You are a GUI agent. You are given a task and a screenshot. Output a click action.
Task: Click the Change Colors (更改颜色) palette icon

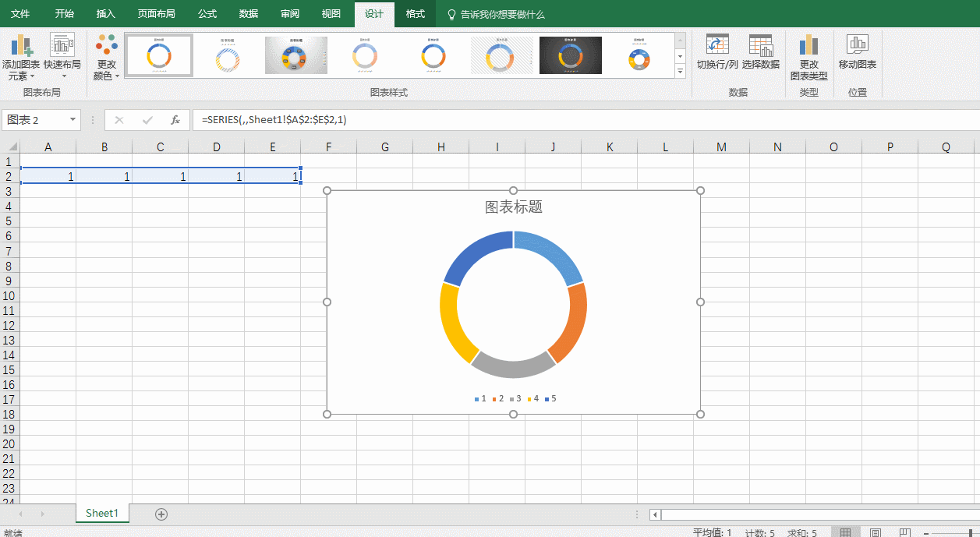point(106,46)
